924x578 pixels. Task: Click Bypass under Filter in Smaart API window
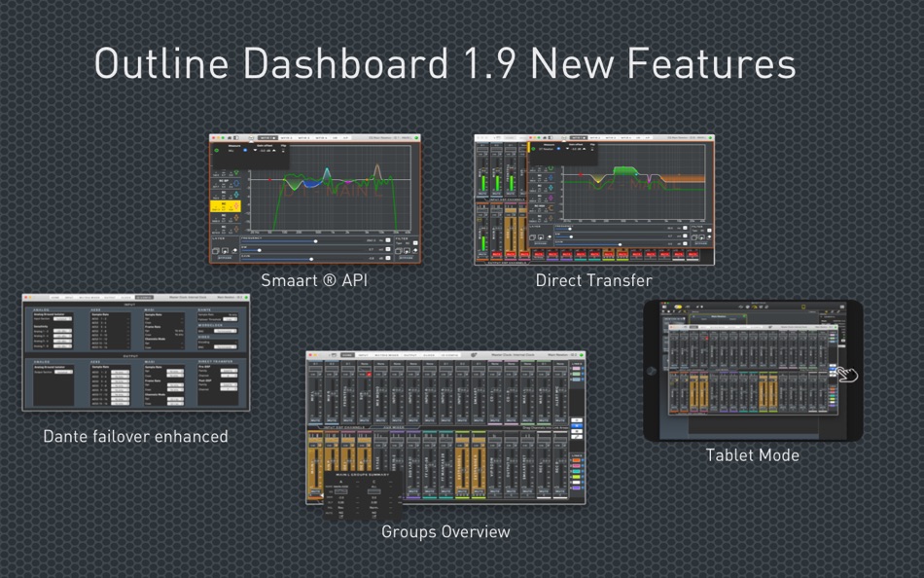coord(406,258)
